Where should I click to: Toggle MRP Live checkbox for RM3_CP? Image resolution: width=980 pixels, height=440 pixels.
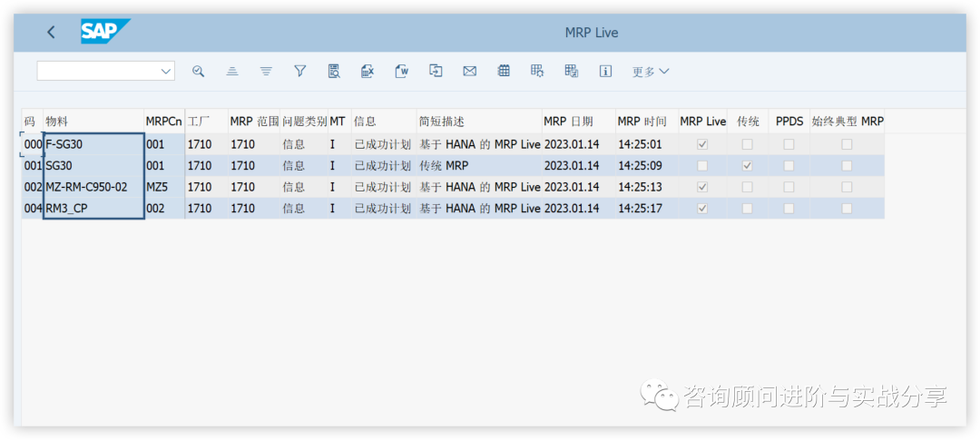pyautogui.click(x=702, y=208)
